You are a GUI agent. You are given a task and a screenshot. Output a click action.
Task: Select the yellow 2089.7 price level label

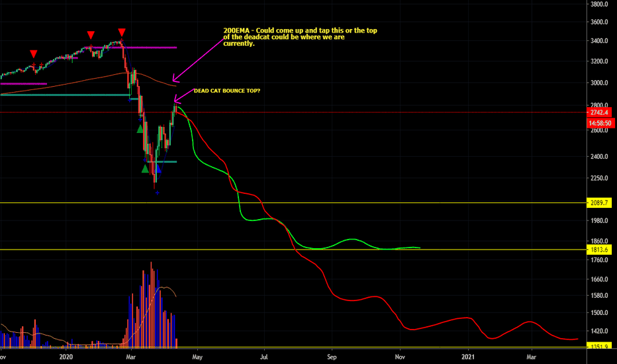[599, 203]
